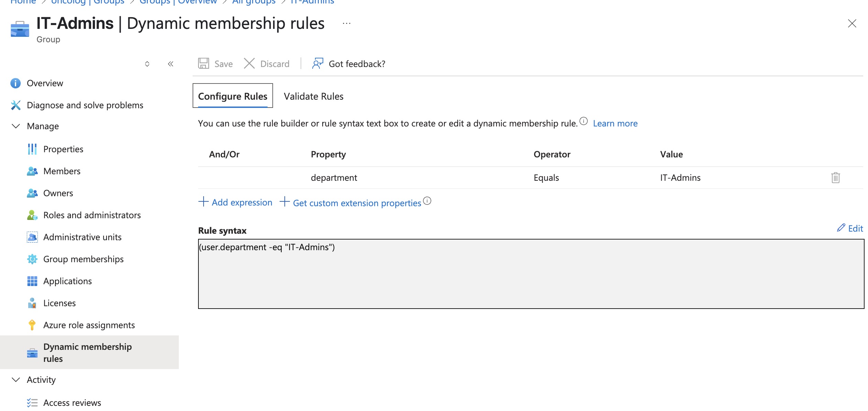Open the Got feedback? icon
This screenshot has width=868, height=411.
pyautogui.click(x=318, y=64)
